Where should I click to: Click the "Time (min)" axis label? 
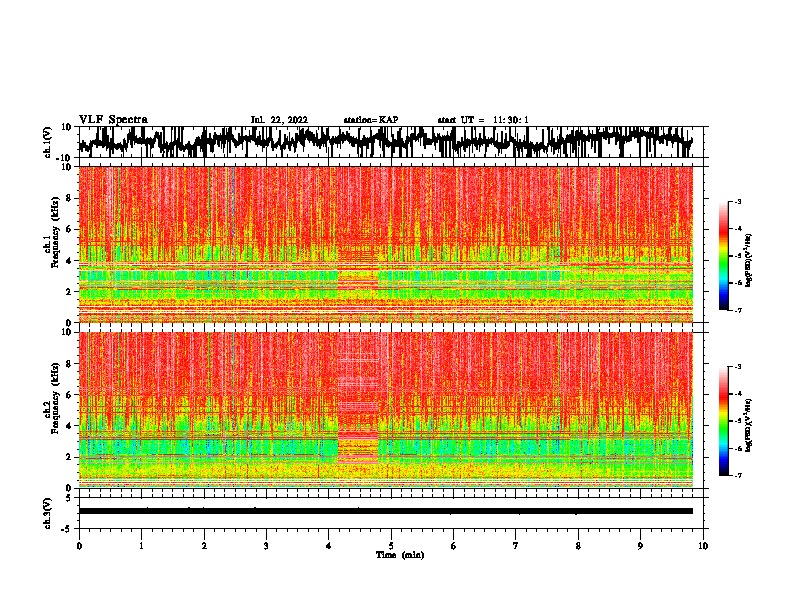(x=400, y=555)
